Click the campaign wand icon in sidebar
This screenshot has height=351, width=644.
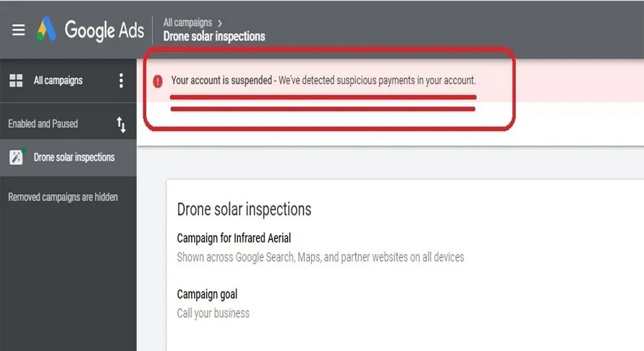[16, 157]
